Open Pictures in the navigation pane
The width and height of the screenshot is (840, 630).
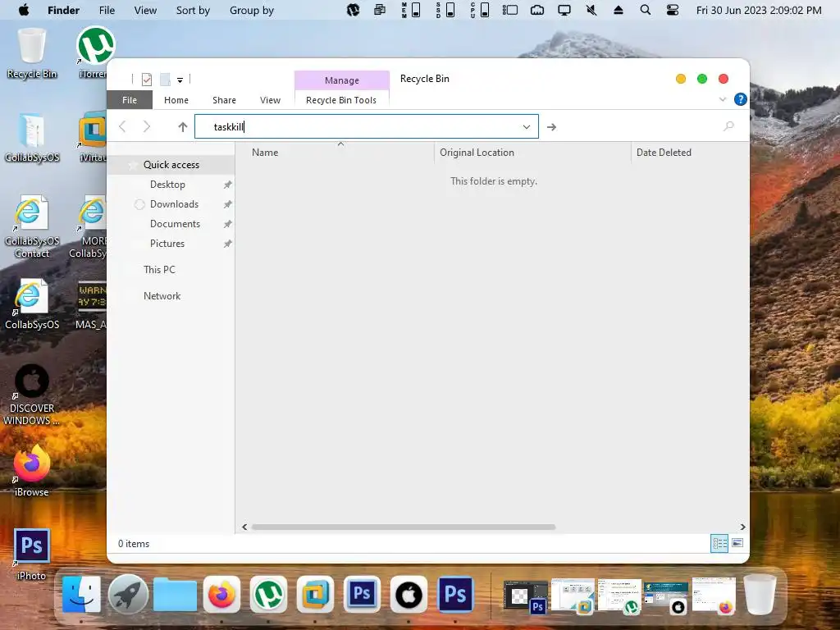tap(167, 243)
